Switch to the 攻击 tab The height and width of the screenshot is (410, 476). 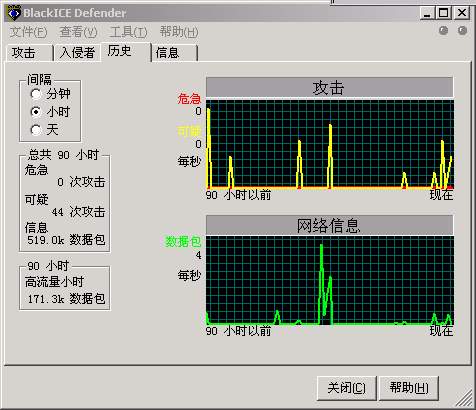pyautogui.click(x=30, y=53)
